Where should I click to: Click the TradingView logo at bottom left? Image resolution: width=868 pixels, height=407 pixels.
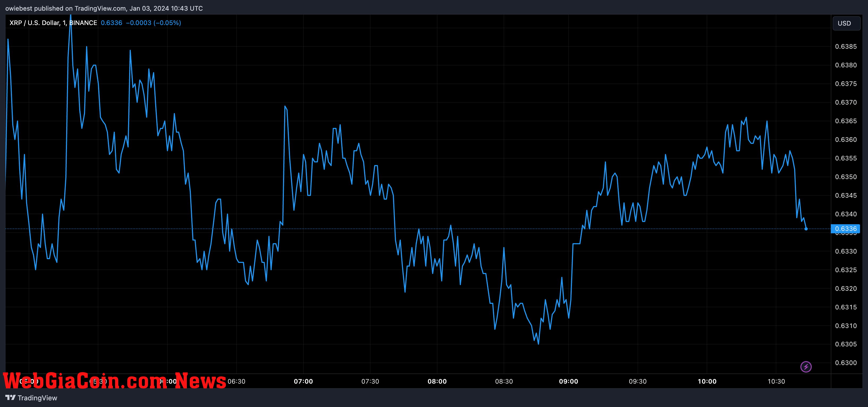(x=31, y=398)
